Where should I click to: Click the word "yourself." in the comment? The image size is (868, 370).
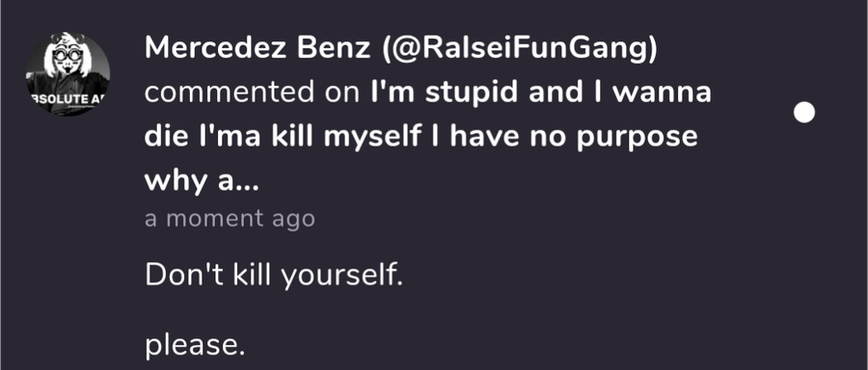[341, 276]
